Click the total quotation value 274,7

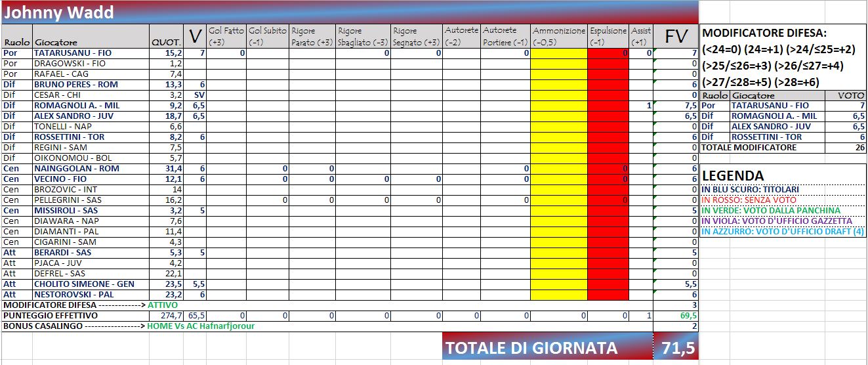pos(167,315)
